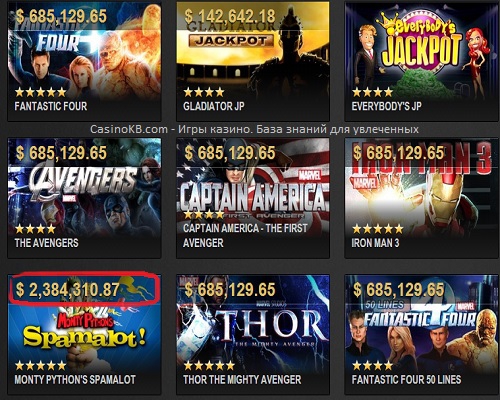The image size is (500, 400).
Task: Launch the Everybody's Jackpot game tile
Action: click(x=419, y=52)
